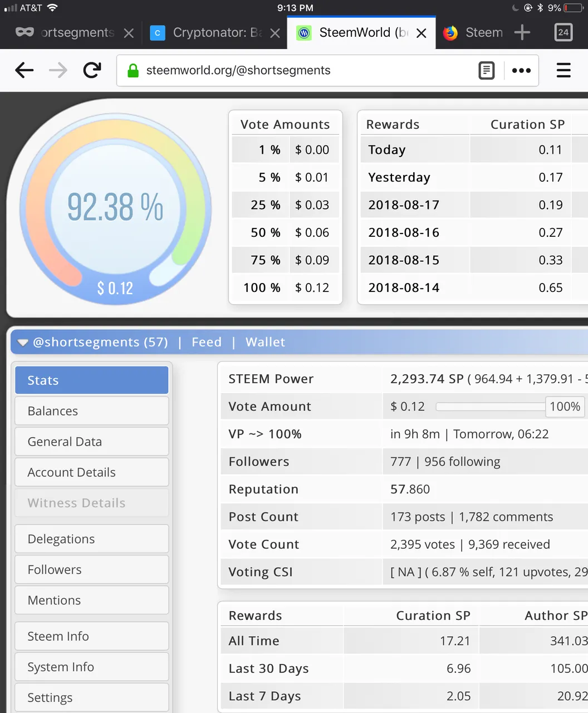
Task: Click the 2,395 votes | 9,369 received value
Action: (x=470, y=544)
